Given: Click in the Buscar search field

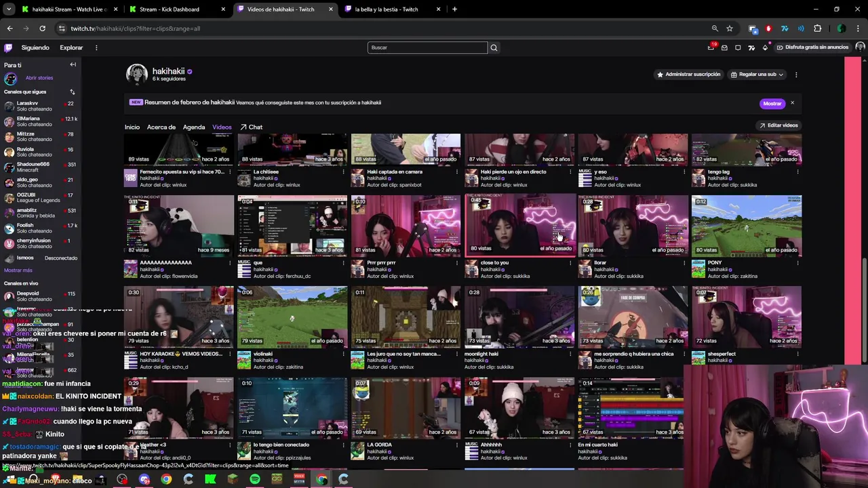Looking at the screenshot, I should (427, 47).
